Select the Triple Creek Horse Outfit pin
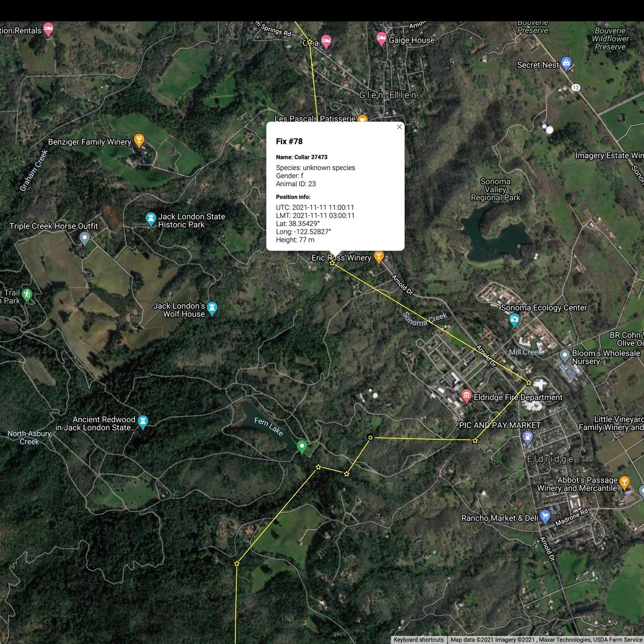Screen dimensions: 644x644 [85, 238]
